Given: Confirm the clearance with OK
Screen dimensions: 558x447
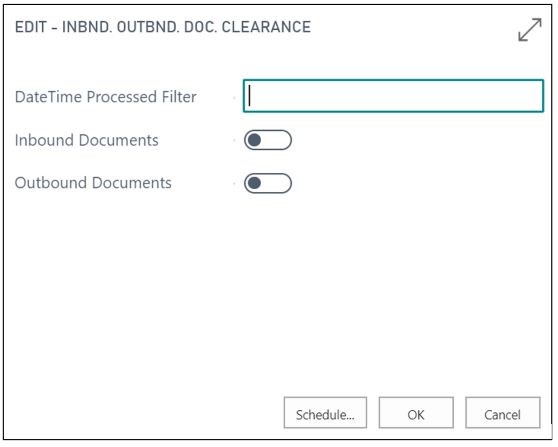Looking at the screenshot, I should [416, 412].
